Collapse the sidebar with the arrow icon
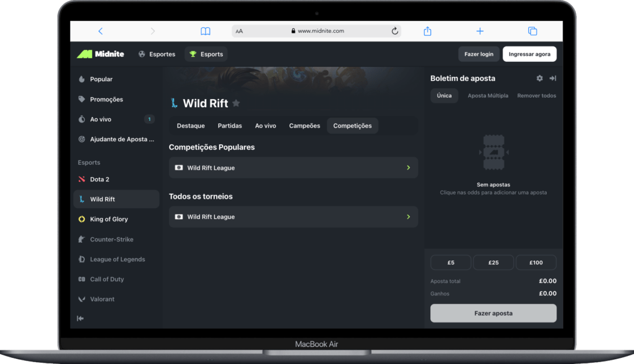 point(80,318)
